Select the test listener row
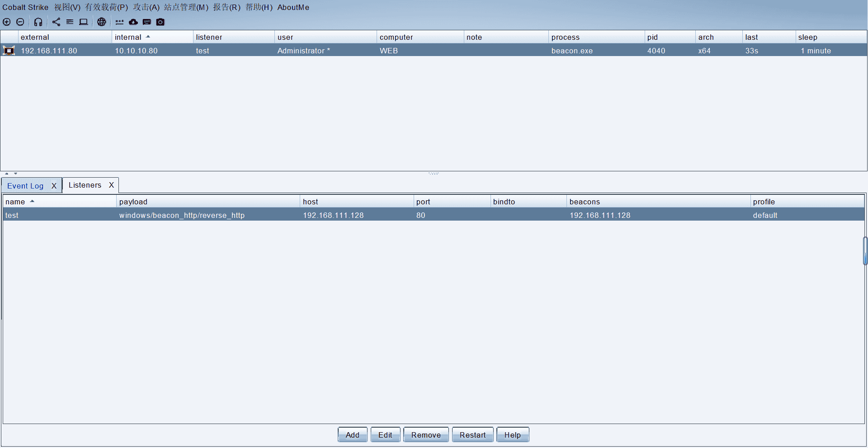This screenshot has width=868, height=448. coord(181,215)
